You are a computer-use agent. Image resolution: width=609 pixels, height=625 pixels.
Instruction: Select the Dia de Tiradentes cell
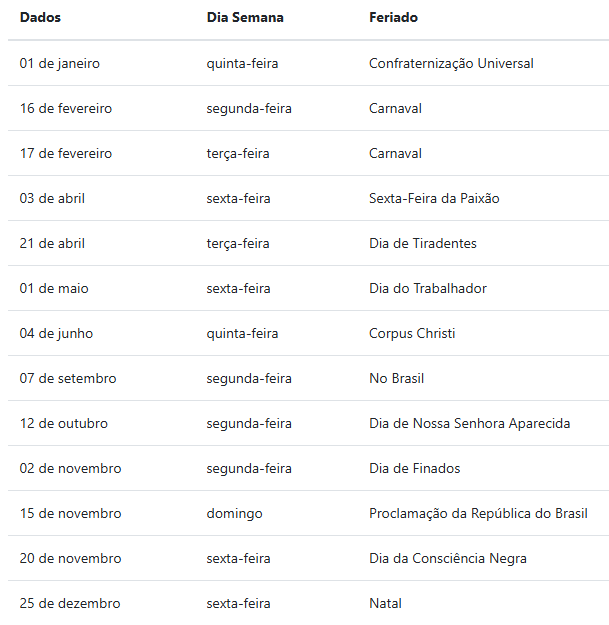pos(423,243)
